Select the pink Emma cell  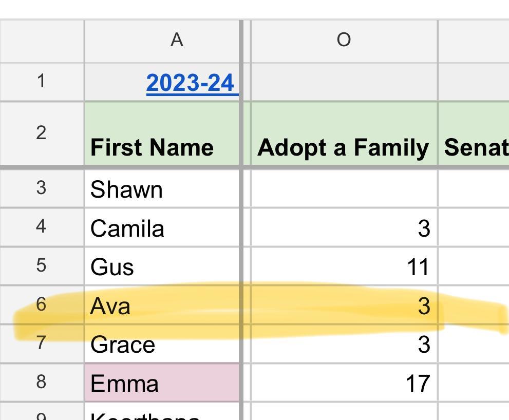[x=162, y=383]
